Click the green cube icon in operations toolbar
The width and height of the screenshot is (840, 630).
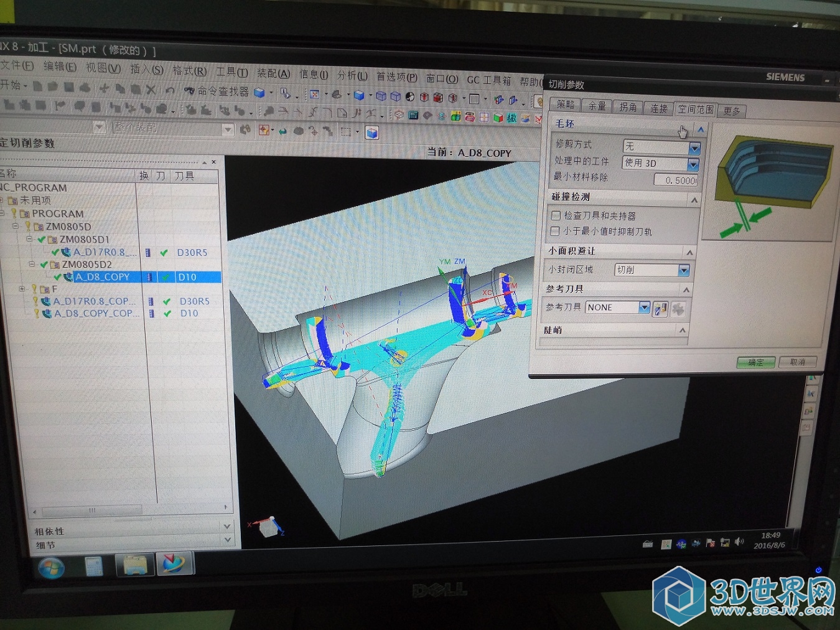click(x=498, y=117)
